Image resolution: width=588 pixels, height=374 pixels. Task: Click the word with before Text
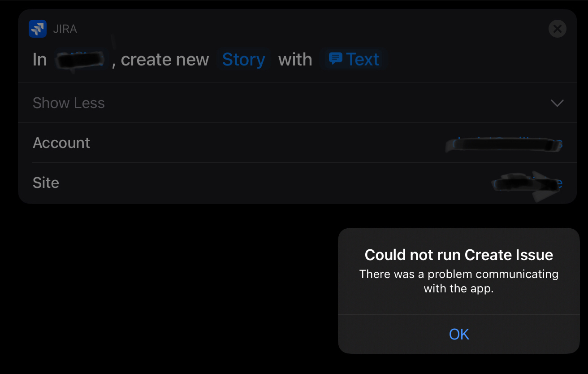coord(295,59)
